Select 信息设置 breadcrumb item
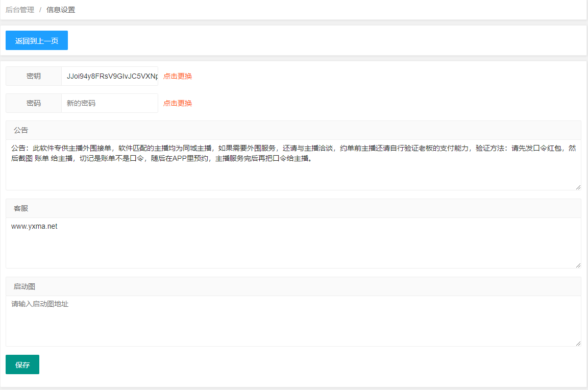Image resolution: width=588 pixels, height=390 pixels. point(61,10)
